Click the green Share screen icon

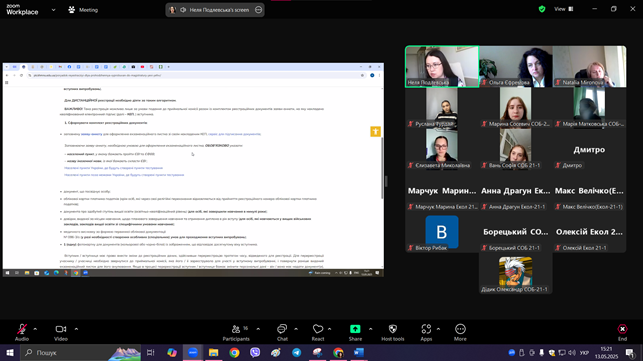(x=355, y=329)
